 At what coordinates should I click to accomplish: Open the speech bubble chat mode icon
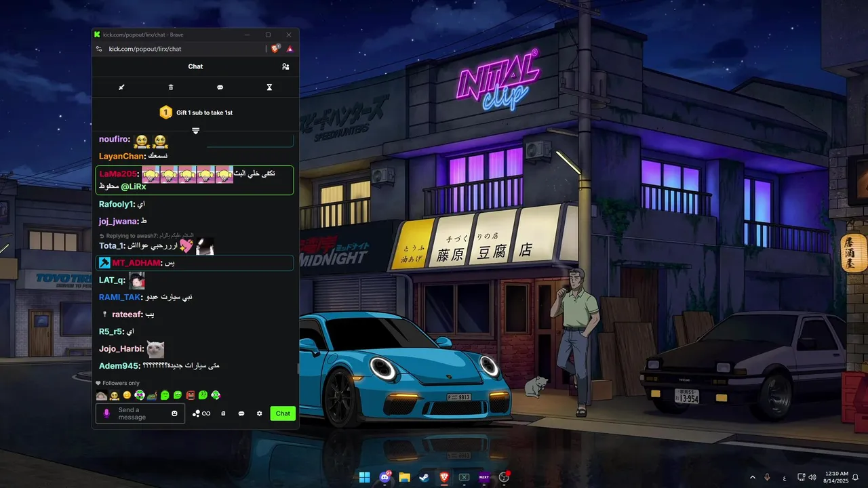pos(220,87)
